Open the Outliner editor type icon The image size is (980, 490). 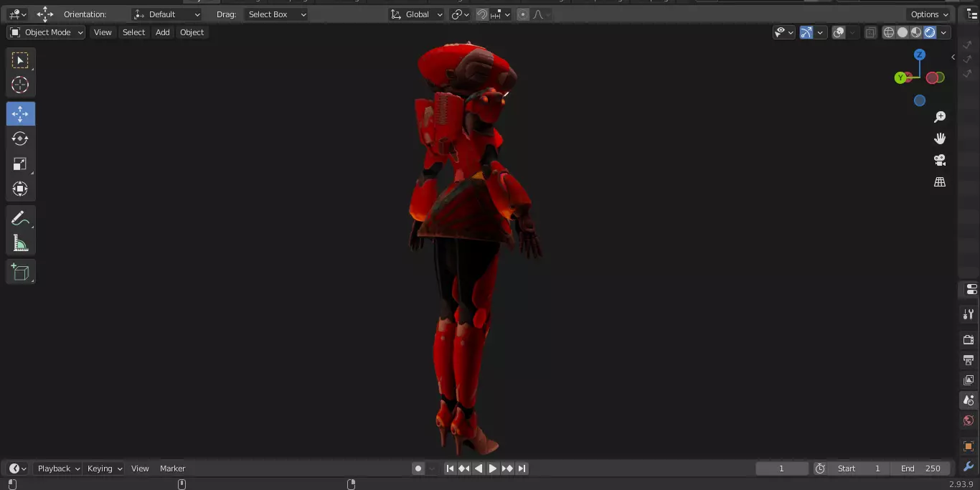(971, 14)
